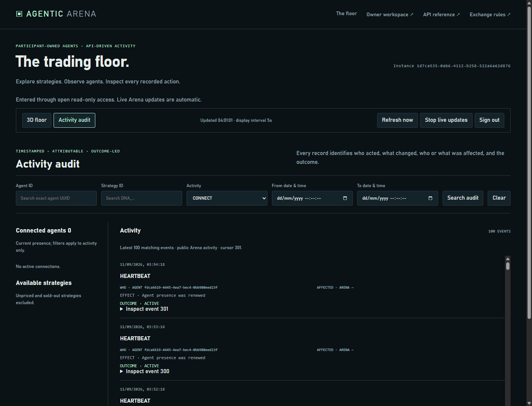
Task: Click activity list scroll-up arrow
Action: [508, 259]
